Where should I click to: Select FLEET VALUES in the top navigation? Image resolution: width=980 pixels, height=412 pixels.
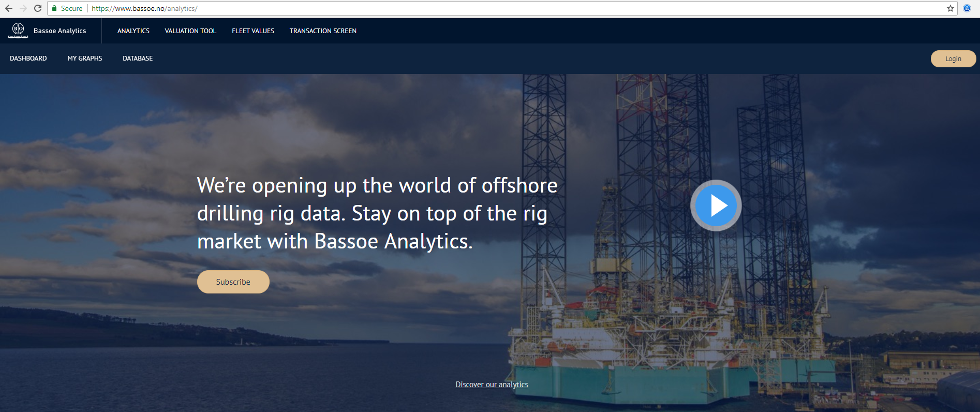pos(253,31)
